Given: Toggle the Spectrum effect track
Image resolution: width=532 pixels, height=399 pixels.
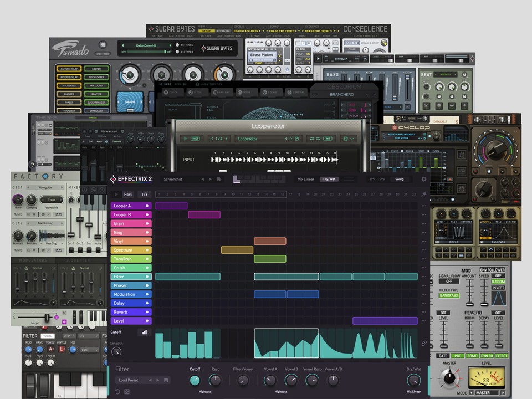Looking at the screenshot, I should [147, 250].
